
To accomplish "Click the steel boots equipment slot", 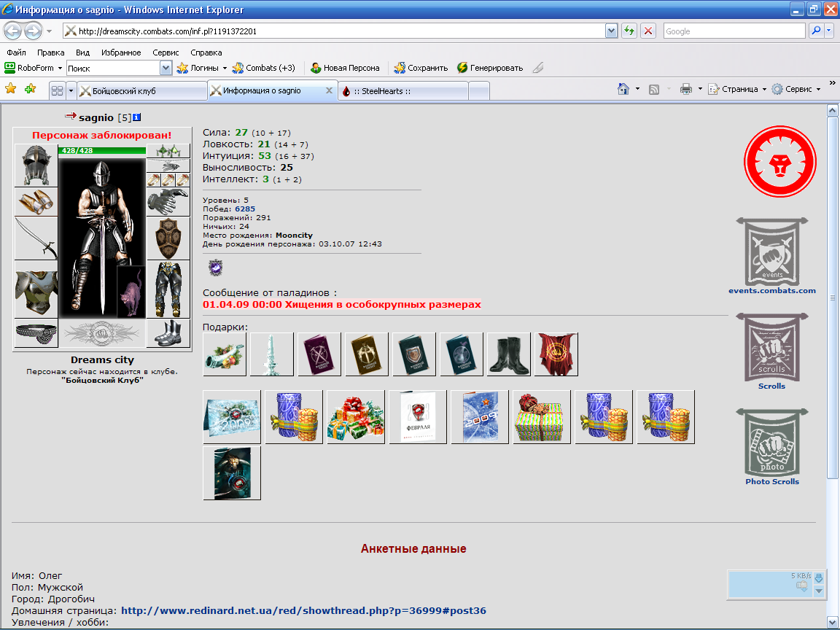I will [x=168, y=333].
